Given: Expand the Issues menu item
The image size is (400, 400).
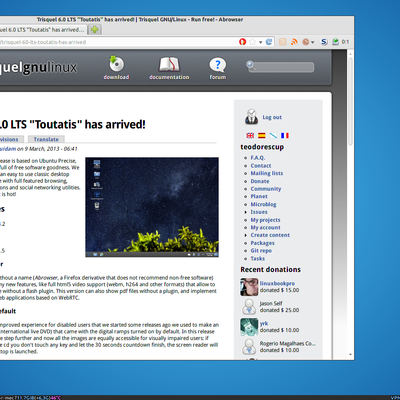Looking at the screenshot, I should click(x=259, y=212).
